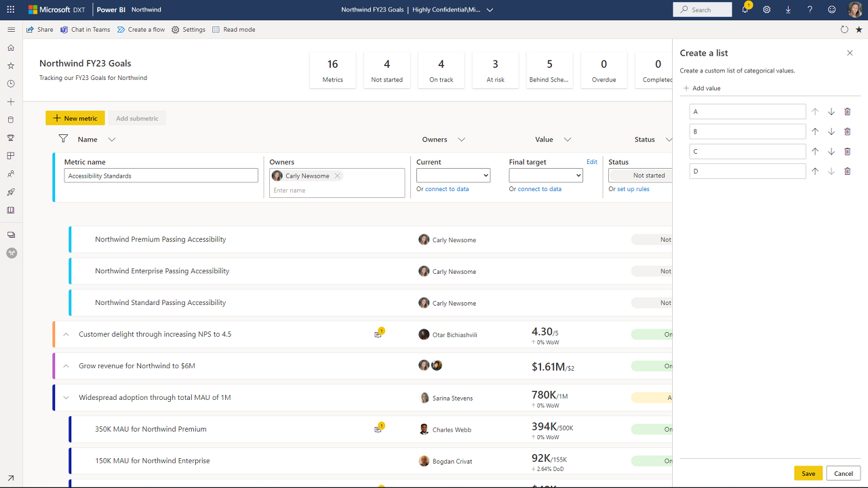Move value C down
Screen dimensions: 868x488
tap(831, 151)
